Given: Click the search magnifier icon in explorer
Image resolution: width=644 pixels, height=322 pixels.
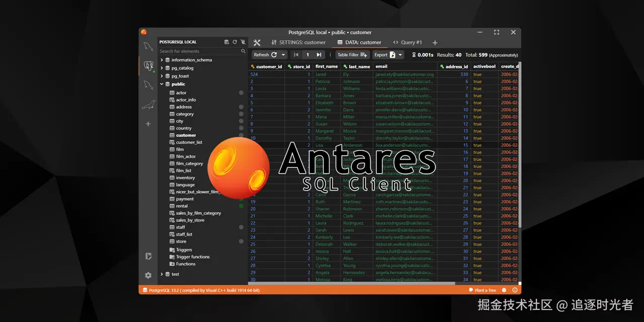Looking at the screenshot, I should point(244,51).
